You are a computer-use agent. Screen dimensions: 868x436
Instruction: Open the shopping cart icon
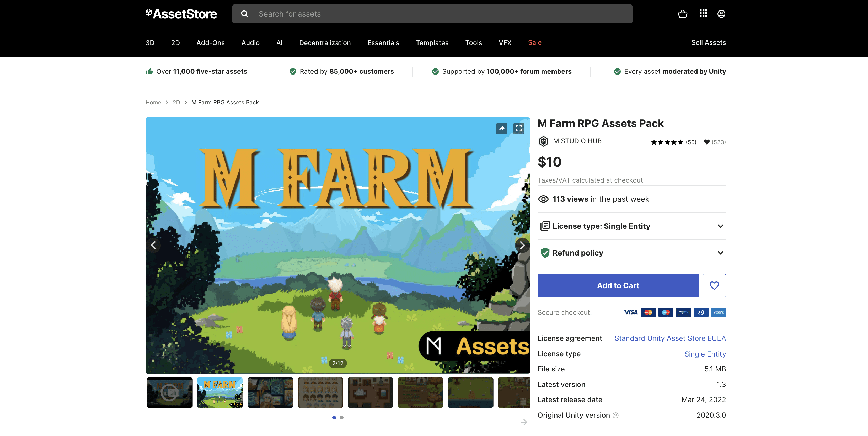pyautogui.click(x=682, y=14)
